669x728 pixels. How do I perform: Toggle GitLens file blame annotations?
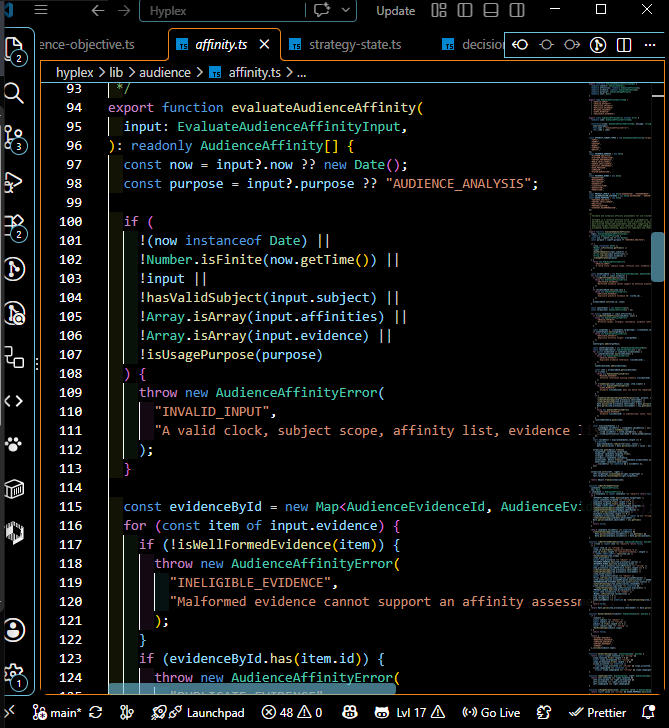click(598, 45)
